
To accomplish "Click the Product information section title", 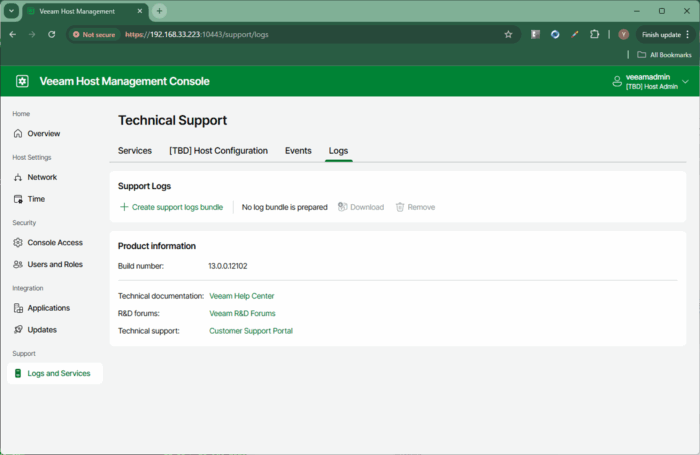I will coord(157,246).
